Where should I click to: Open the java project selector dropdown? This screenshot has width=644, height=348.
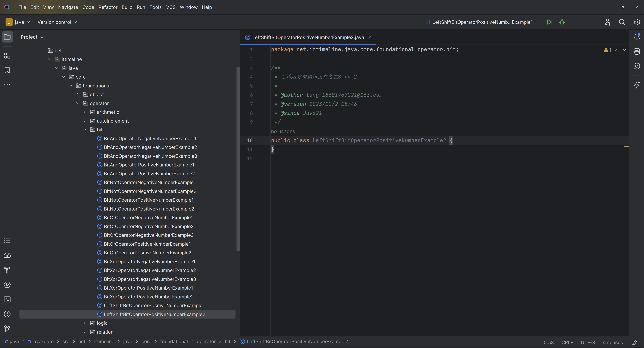click(18, 22)
